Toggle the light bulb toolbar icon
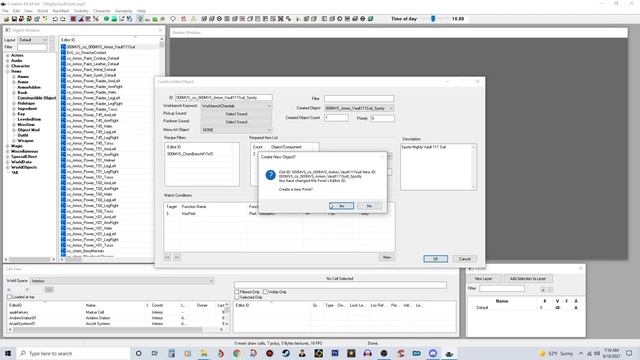This screenshot has height=360, width=640. pos(140,19)
